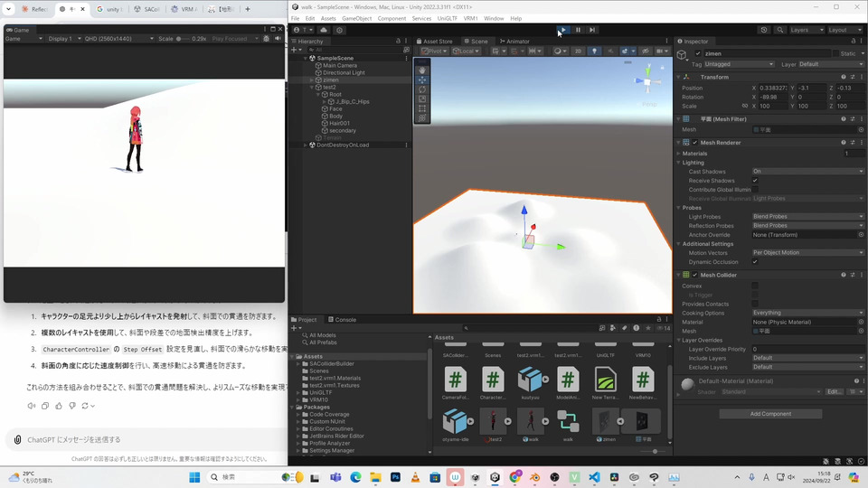Open the draw mode shading dropdown
Screen dimensions: 868x488
560,51
